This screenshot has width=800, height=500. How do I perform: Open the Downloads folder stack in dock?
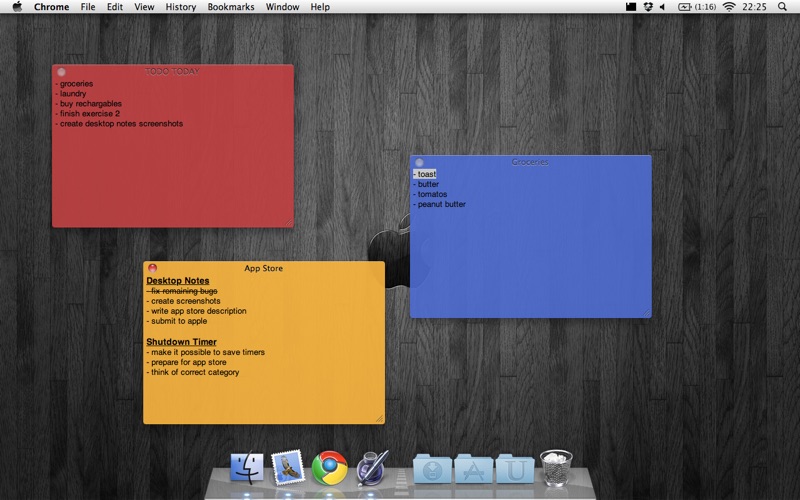tap(432, 468)
